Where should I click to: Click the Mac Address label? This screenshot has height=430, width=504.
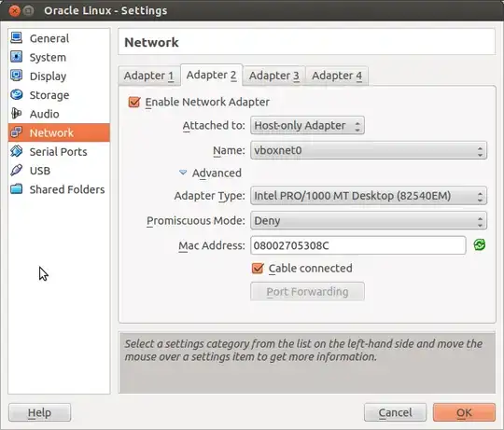pos(212,245)
